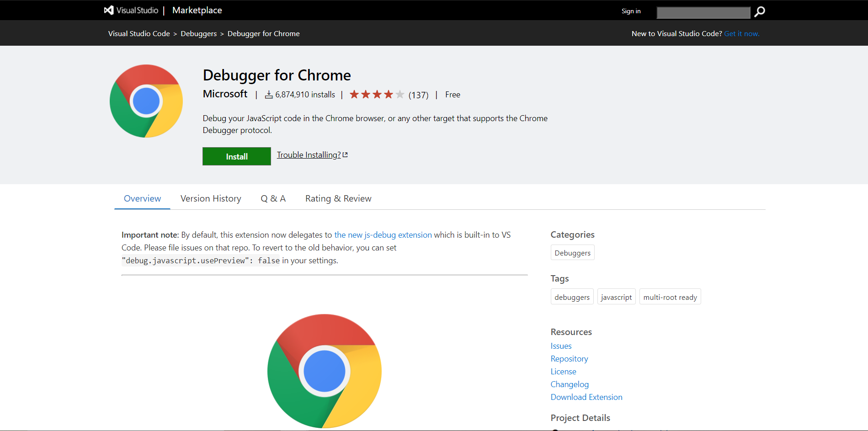Open the Repository link

(x=569, y=359)
